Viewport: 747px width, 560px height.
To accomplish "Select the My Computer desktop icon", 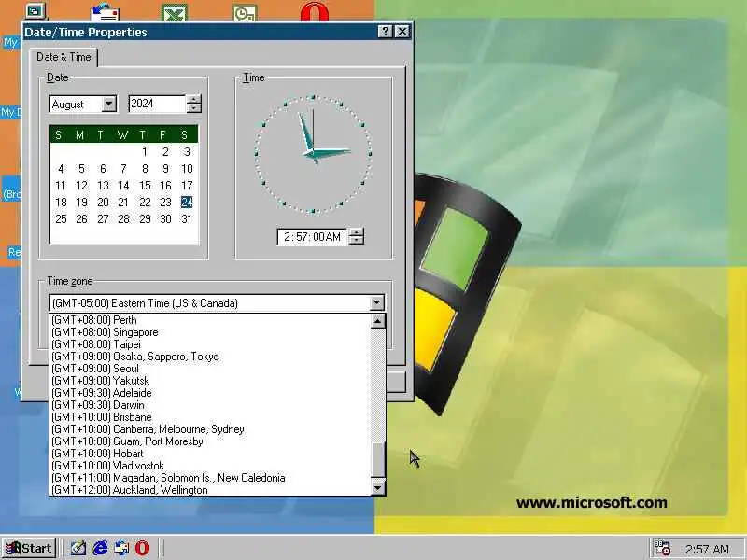I will click(34, 9).
